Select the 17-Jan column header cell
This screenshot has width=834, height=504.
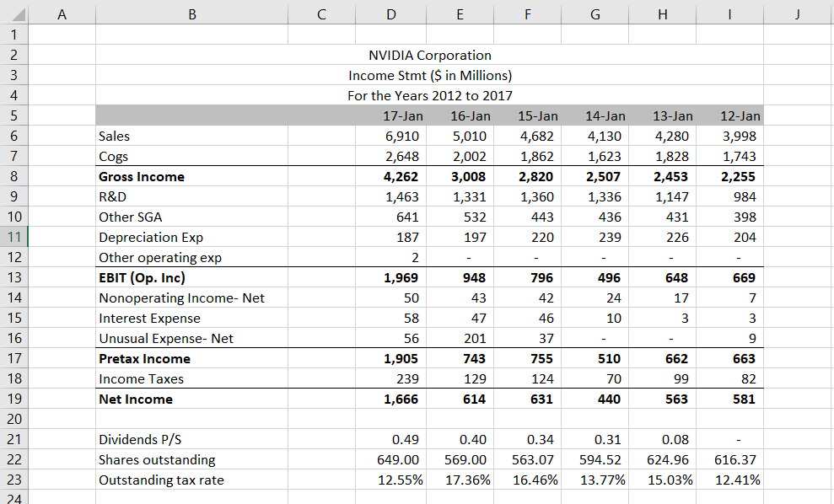click(390, 115)
